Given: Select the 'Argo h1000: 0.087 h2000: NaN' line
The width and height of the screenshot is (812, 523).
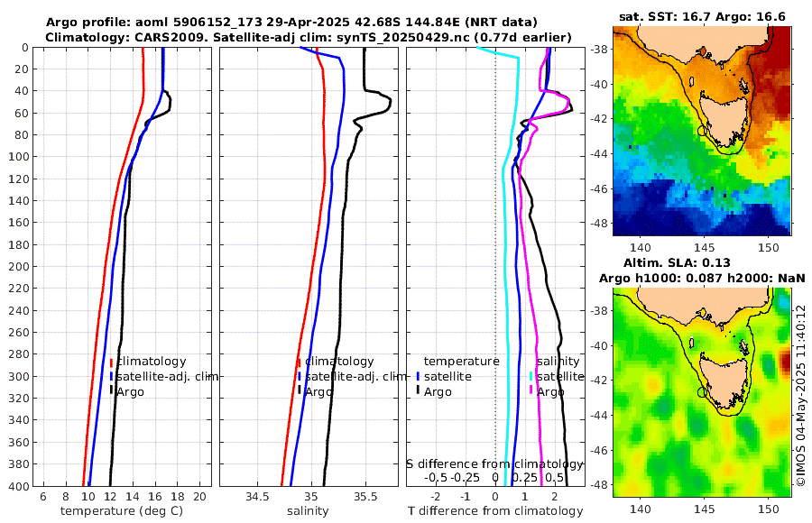Looking at the screenshot, I should coord(702,278).
